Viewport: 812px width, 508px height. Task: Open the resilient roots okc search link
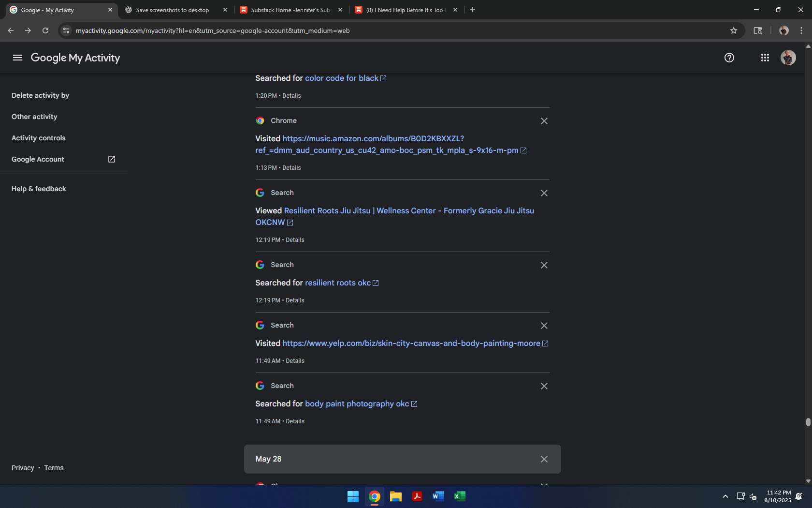point(337,283)
